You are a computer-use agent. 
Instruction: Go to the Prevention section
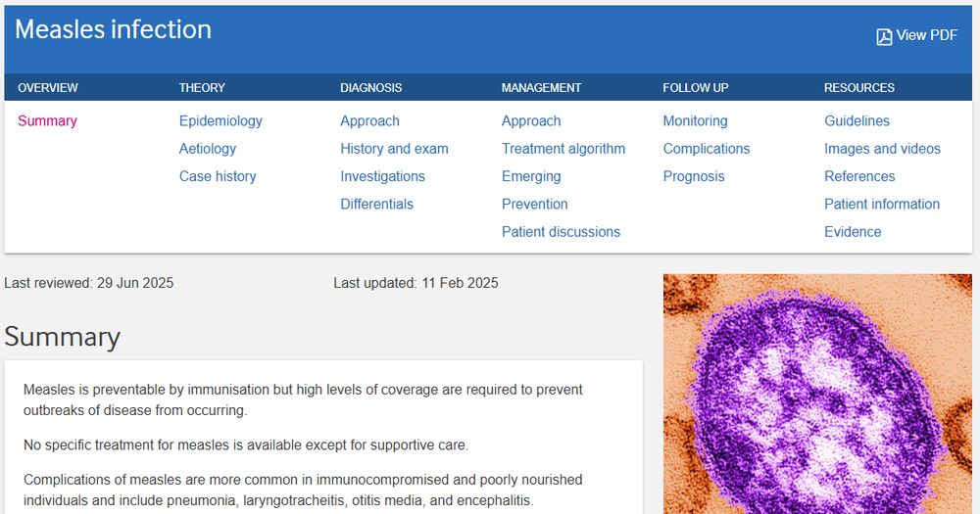pos(534,205)
